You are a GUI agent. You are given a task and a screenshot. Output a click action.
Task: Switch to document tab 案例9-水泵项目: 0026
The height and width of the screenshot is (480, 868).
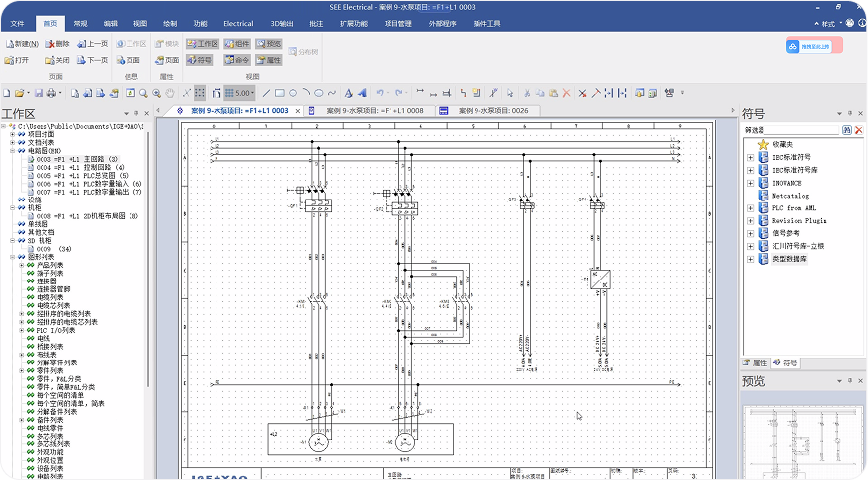(x=487, y=111)
